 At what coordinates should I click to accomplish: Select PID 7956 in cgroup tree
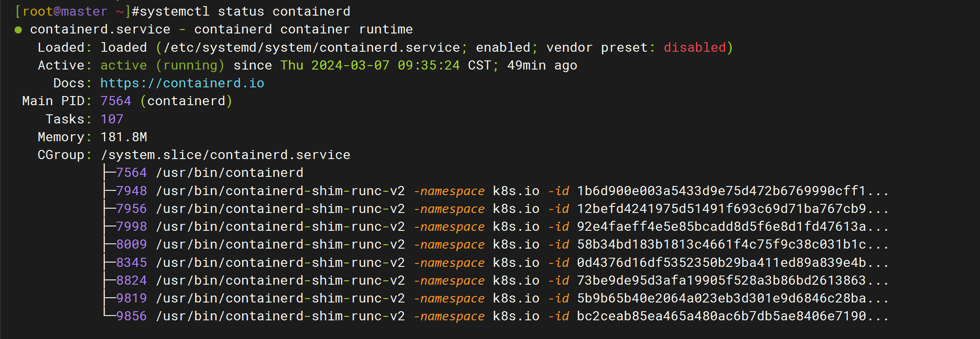132,209
